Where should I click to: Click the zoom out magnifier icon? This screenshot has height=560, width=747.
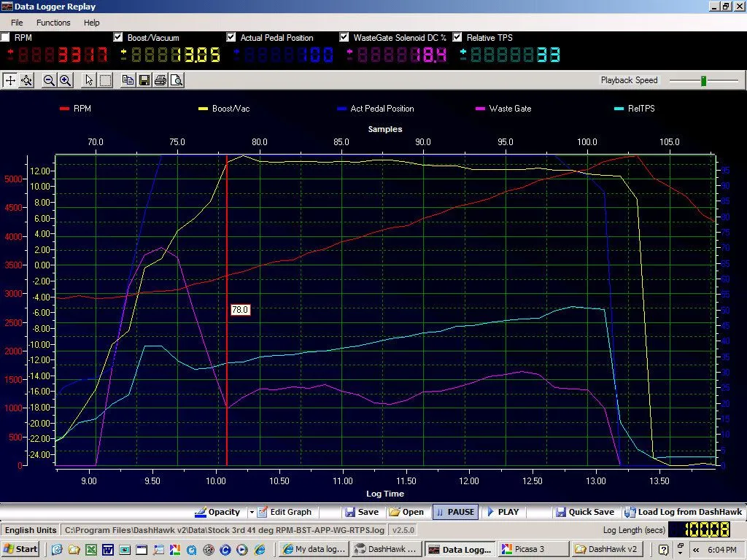(x=49, y=81)
